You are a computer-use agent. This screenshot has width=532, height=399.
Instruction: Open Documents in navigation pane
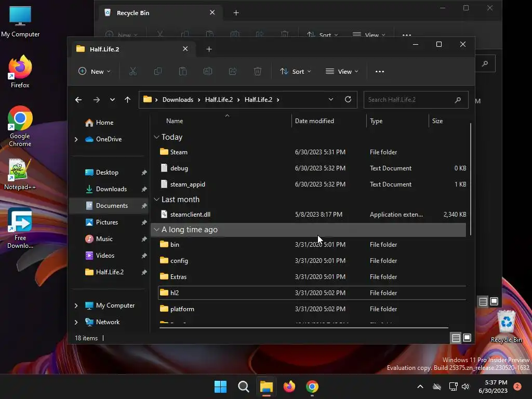[x=109, y=206]
